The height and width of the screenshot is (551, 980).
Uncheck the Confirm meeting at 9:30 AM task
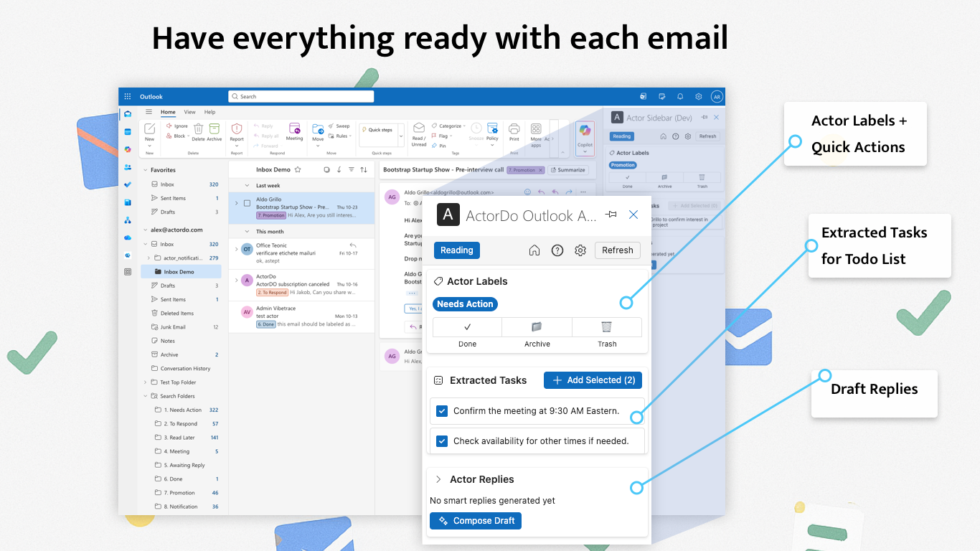coord(442,411)
